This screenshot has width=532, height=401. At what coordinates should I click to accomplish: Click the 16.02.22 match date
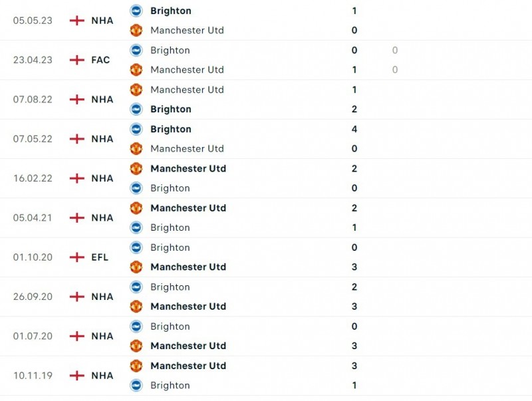[33, 178]
